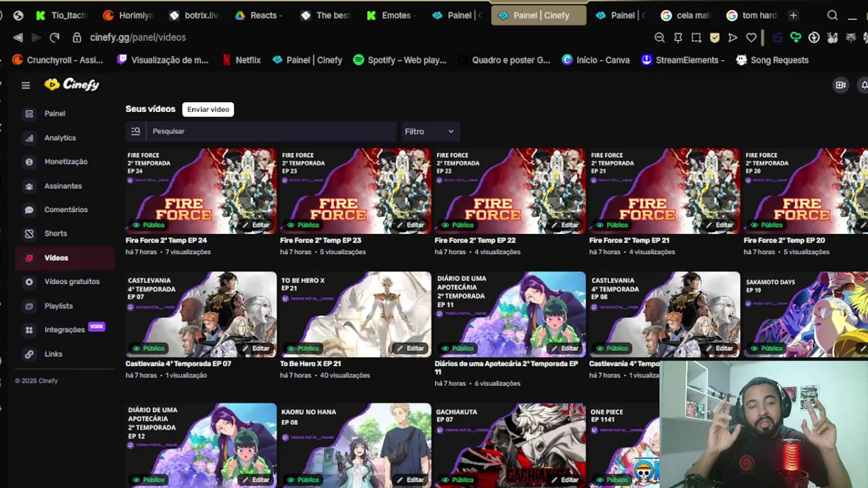Edit Fire Force 2ª Temp EP 24

[256, 225]
